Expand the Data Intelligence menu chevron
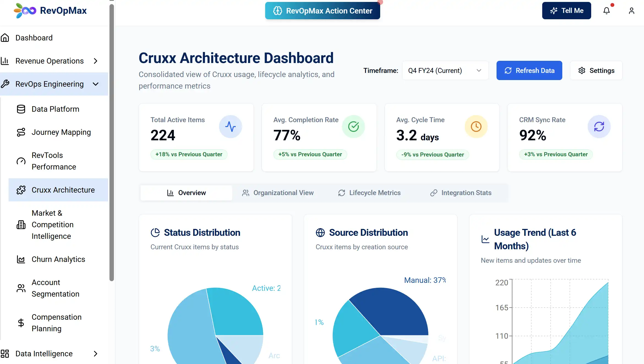This screenshot has width=644, height=364. click(x=95, y=354)
